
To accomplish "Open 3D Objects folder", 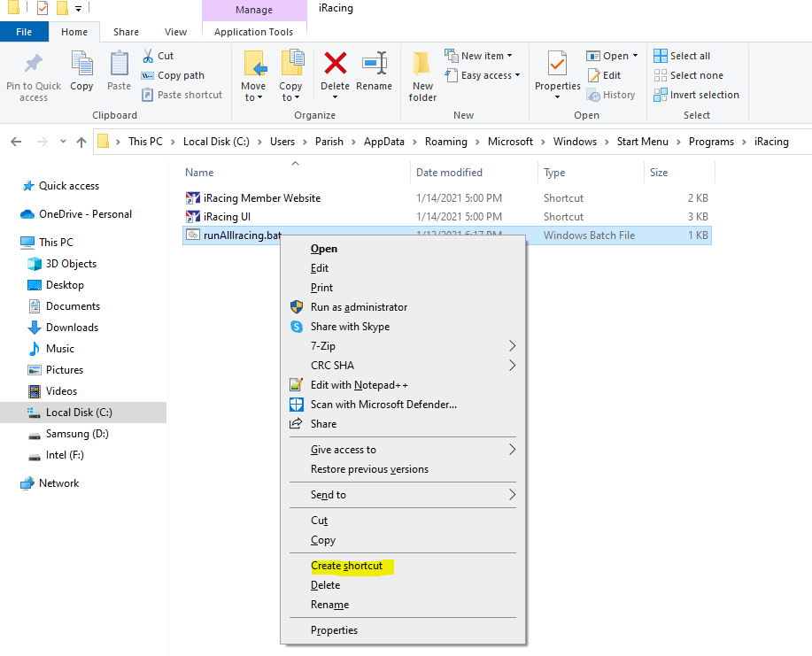I will [x=62, y=264].
